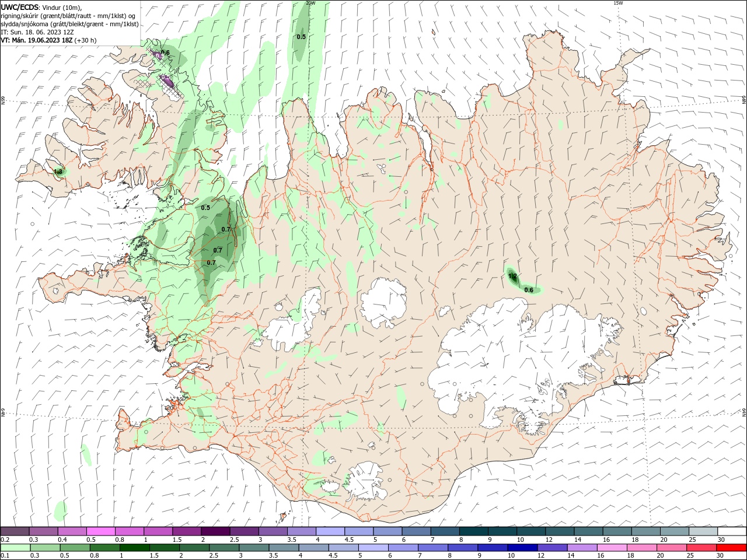Pick the deep blue swatch above lower-scale 10
The width and height of the screenshot is (747, 560).
(x=522, y=548)
